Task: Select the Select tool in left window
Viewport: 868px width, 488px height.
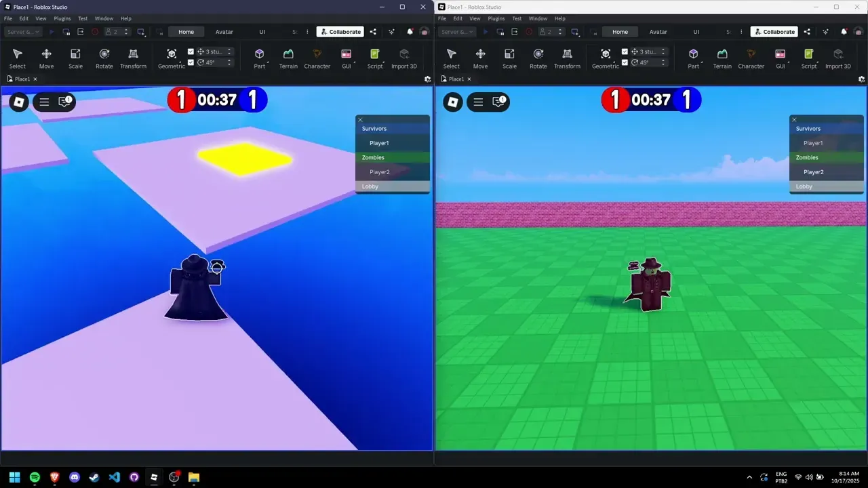Action: click(18, 58)
